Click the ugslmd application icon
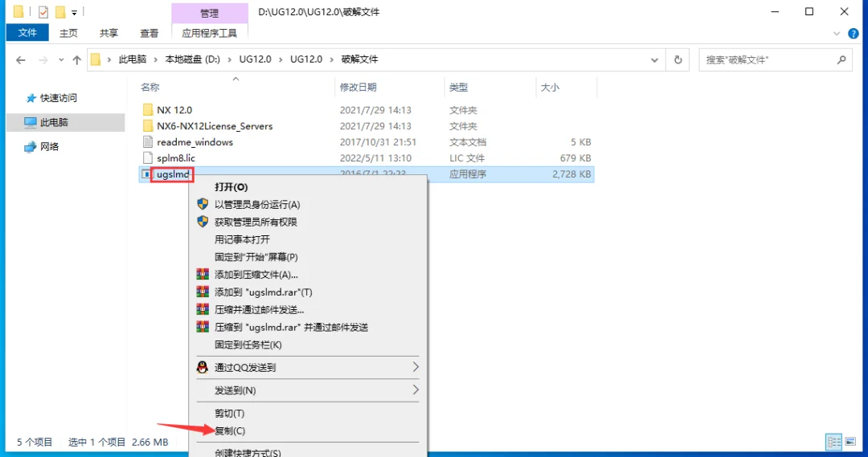Screen dimensions: 868x457 (x=146, y=173)
